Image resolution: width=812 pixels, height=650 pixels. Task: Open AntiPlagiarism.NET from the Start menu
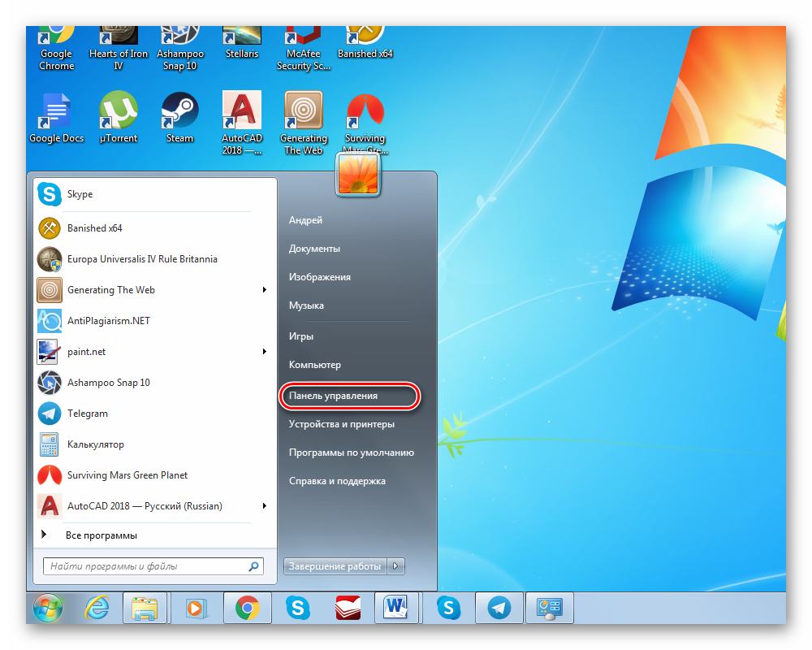(154, 321)
